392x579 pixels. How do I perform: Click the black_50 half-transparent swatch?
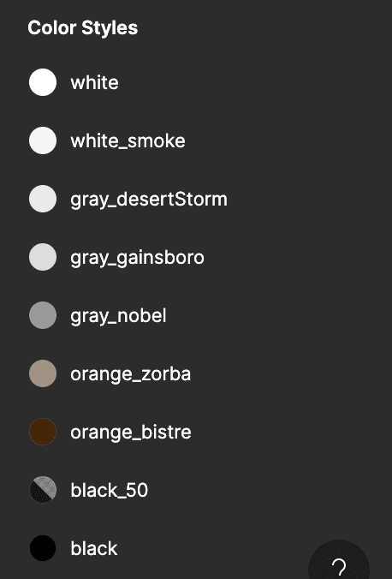[x=43, y=490]
